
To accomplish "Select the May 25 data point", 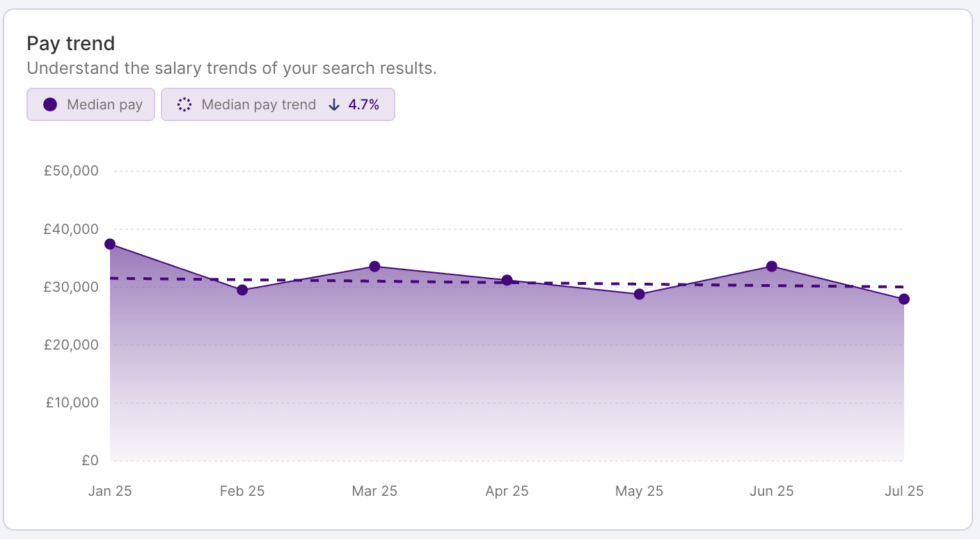I will coord(639,295).
